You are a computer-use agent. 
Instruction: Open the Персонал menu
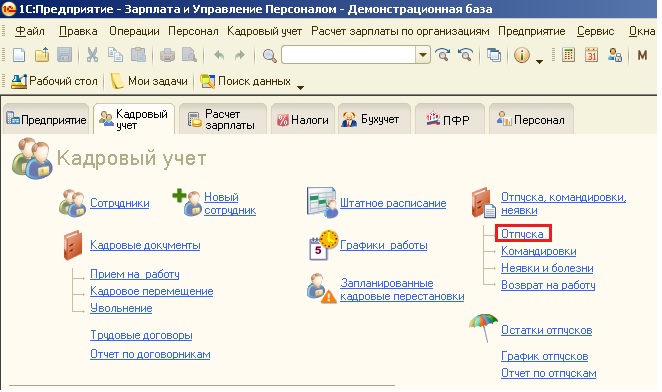click(x=193, y=31)
